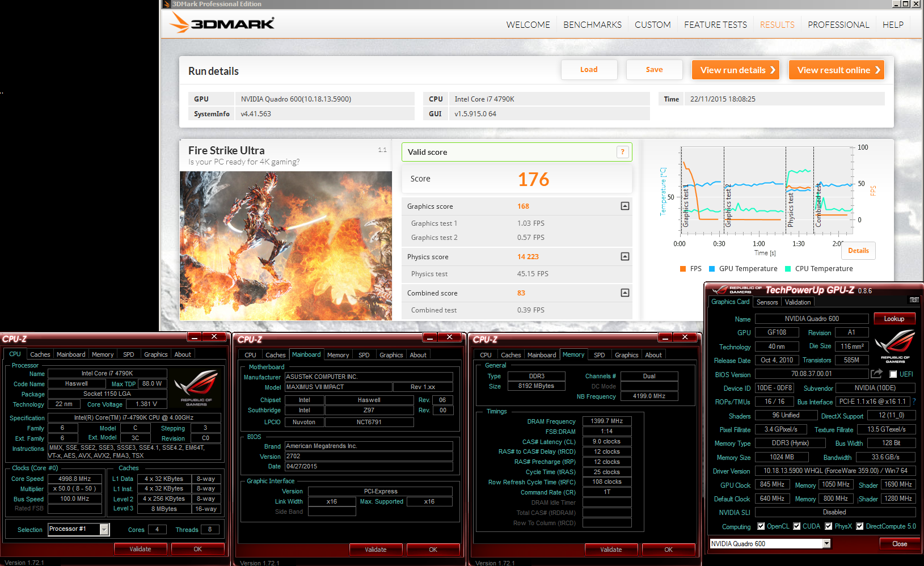924x566 pixels.
Task: Take a GPU-Z screenshot with the camera icon
Action: click(914, 299)
